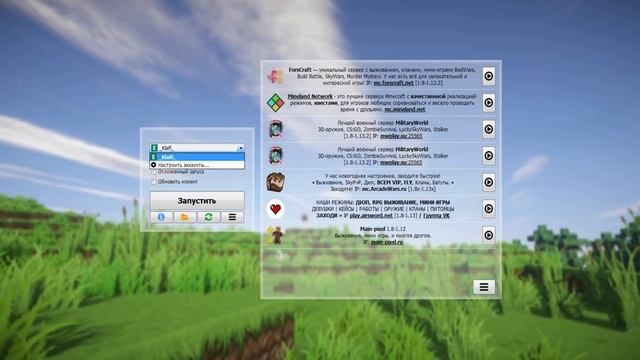Open the Mineland Network title link

pos(310,96)
